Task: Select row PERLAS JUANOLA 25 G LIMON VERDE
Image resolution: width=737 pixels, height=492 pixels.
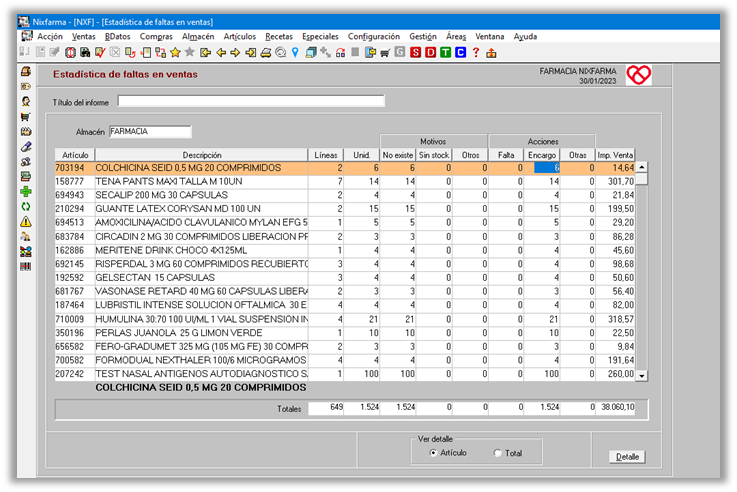Action: pos(345,332)
